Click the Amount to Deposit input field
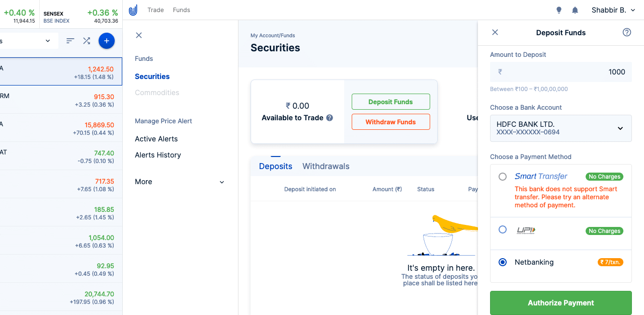Viewport: 644px width, 315px height. 561,72
